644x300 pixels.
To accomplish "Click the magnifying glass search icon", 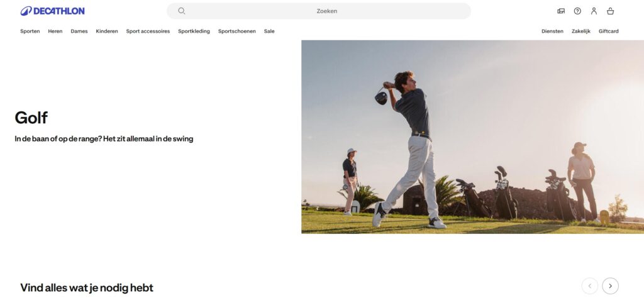I will coord(182,11).
